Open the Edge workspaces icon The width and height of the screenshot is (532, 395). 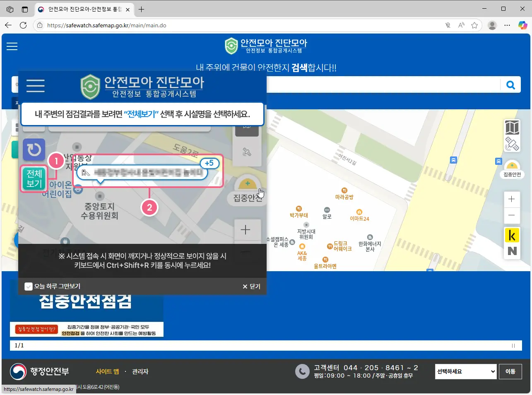point(10,9)
